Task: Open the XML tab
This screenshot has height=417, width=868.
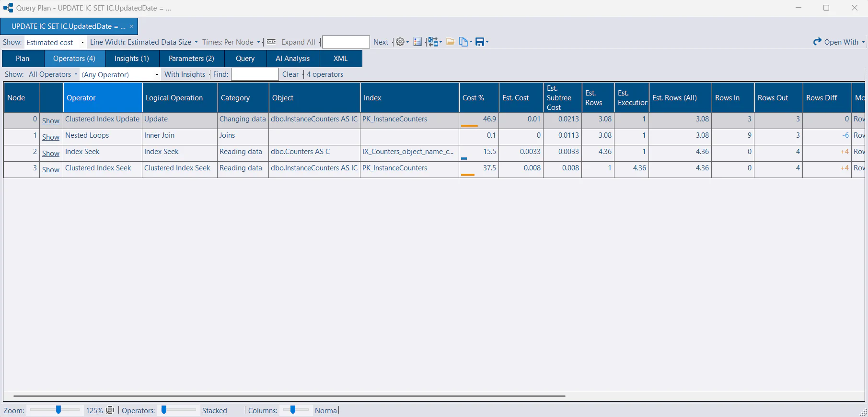Action: 340,59
